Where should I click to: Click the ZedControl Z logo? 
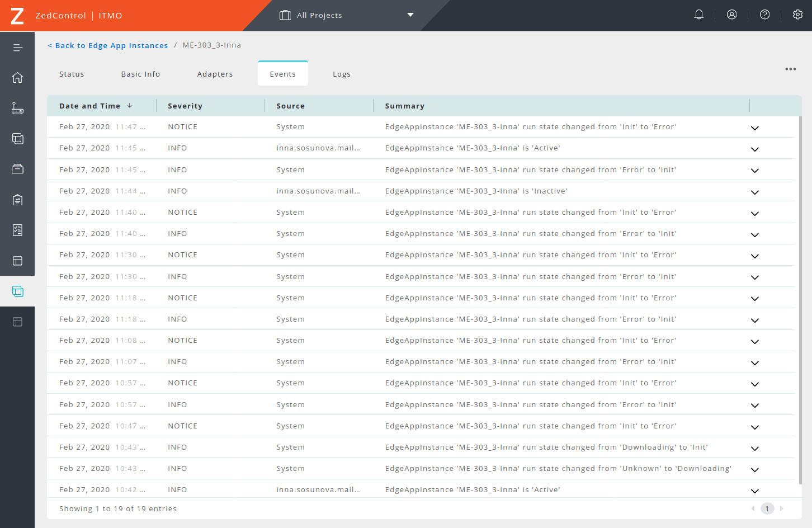click(x=17, y=16)
